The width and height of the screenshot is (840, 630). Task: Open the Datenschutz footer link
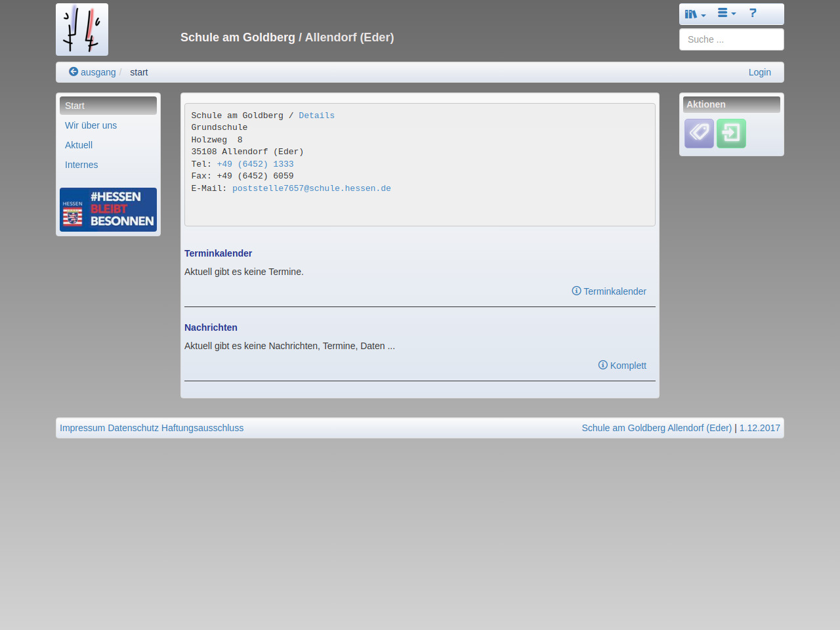[x=133, y=428]
